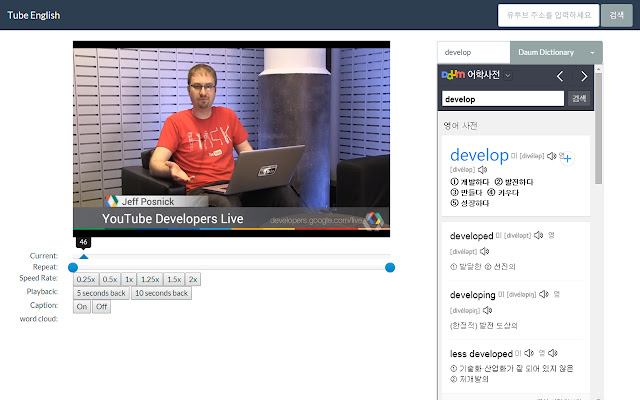Screen dimensions: 640x400
Task: Set speed rate to 0.5x
Action: pos(110,279)
